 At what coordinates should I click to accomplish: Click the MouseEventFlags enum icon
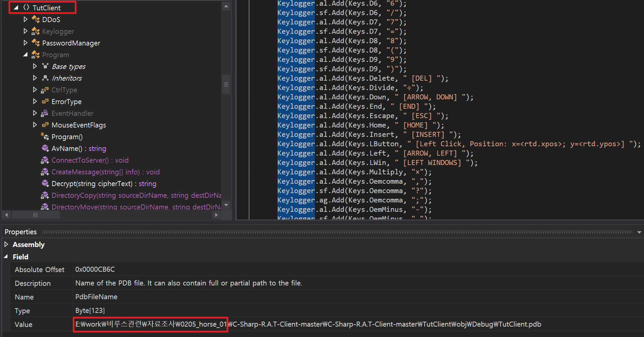[45, 125]
